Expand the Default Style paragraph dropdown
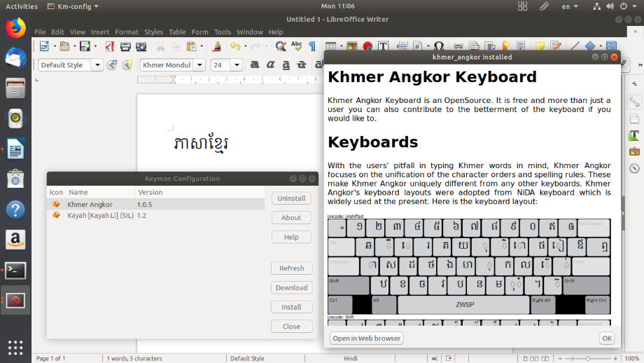Viewport: 644px width, 363px height. click(x=97, y=65)
